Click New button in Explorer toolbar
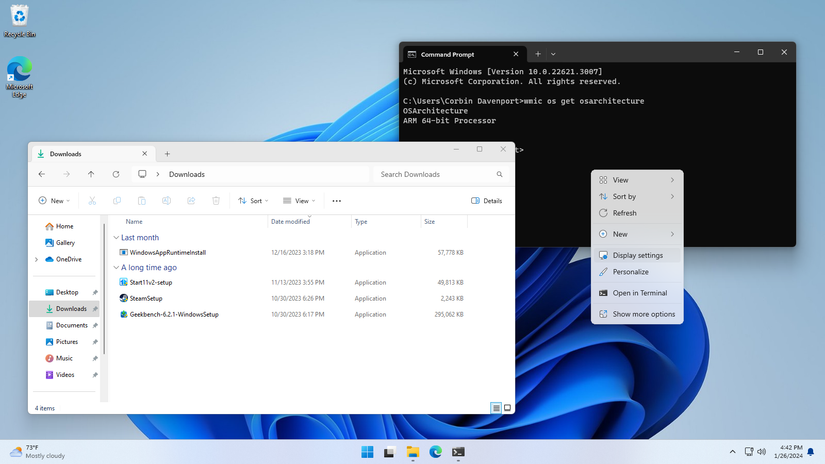The image size is (825, 464). click(x=54, y=200)
